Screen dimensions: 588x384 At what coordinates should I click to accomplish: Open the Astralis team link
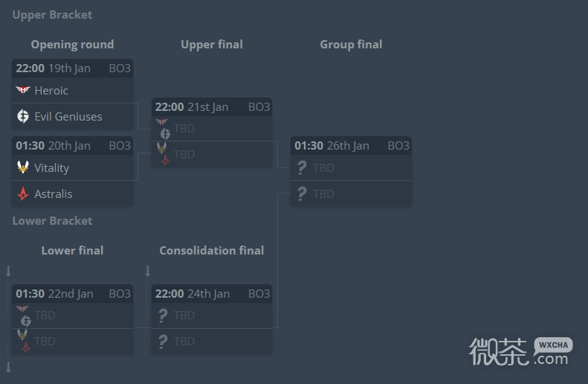[54, 193]
